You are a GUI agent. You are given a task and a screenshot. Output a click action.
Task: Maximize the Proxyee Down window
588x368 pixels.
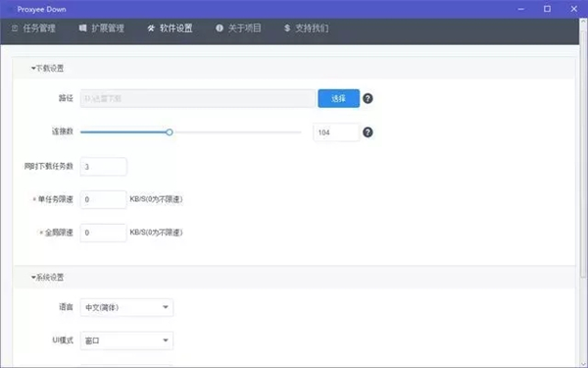(547, 9)
